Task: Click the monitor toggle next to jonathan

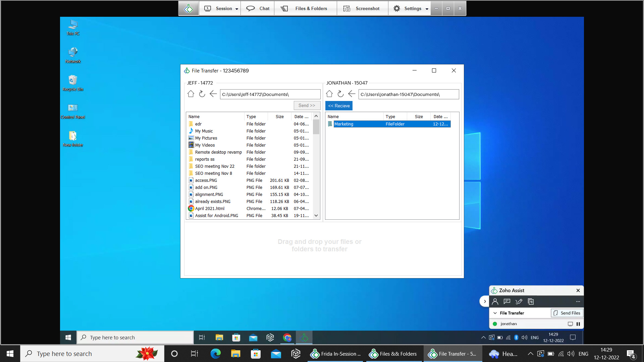Action: [x=570, y=324]
